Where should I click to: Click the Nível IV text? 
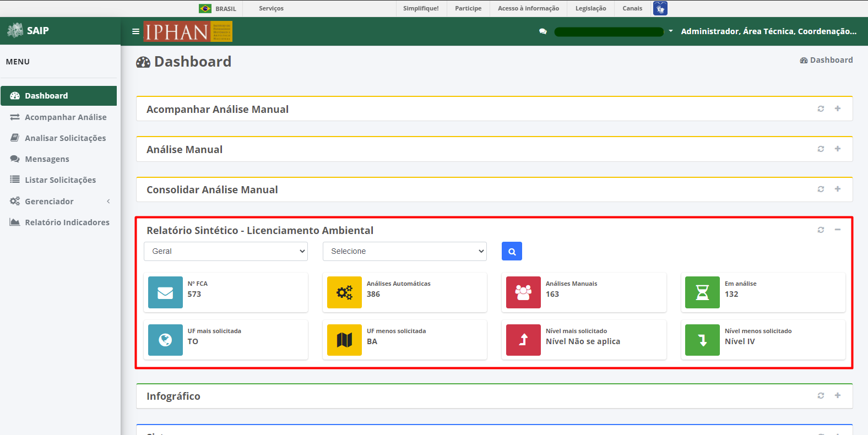(x=740, y=341)
